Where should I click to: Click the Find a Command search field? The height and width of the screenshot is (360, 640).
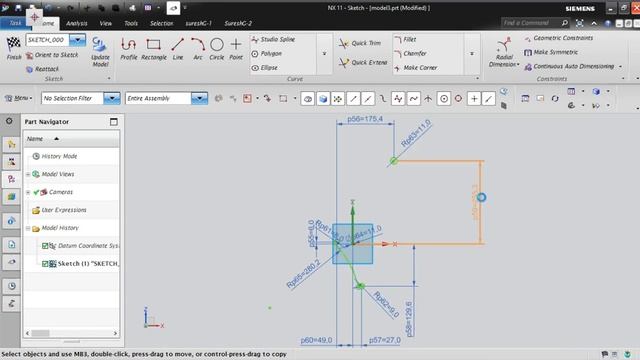pos(530,23)
